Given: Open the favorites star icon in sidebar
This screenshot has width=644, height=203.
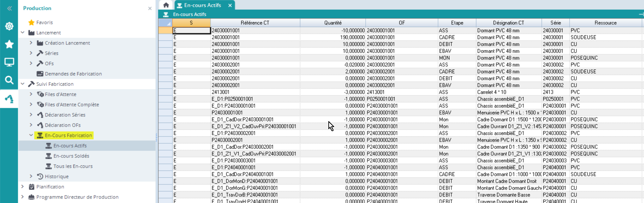Looking at the screenshot, I should 9,44.
